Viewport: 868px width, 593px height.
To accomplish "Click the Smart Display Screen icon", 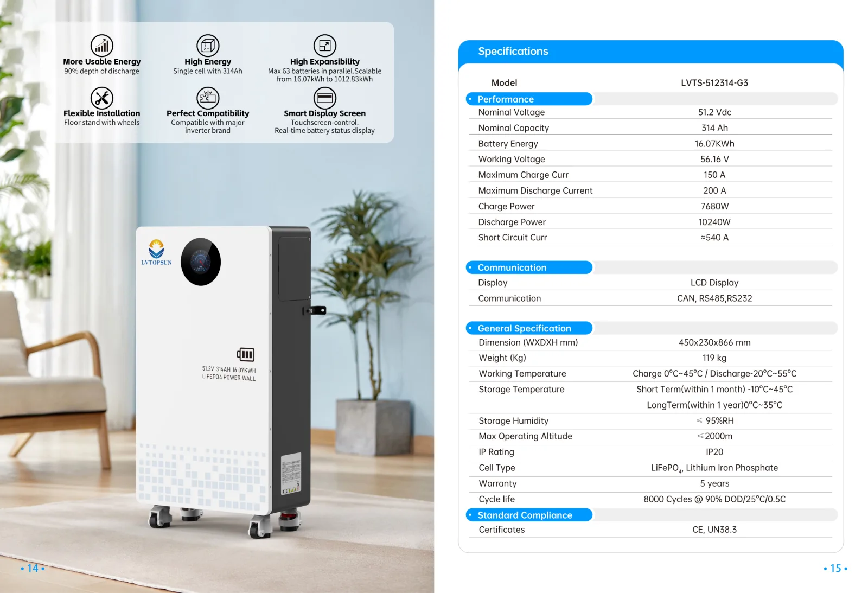I will point(325,98).
